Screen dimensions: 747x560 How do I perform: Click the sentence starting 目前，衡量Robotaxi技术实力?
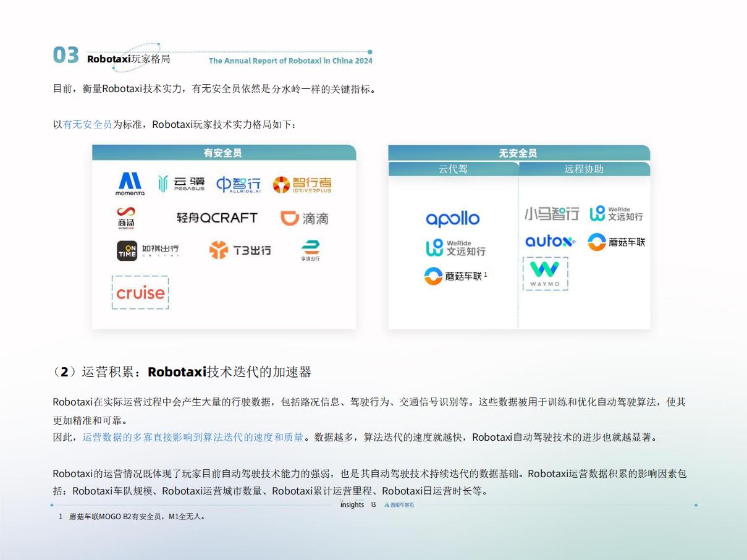[214, 89]
